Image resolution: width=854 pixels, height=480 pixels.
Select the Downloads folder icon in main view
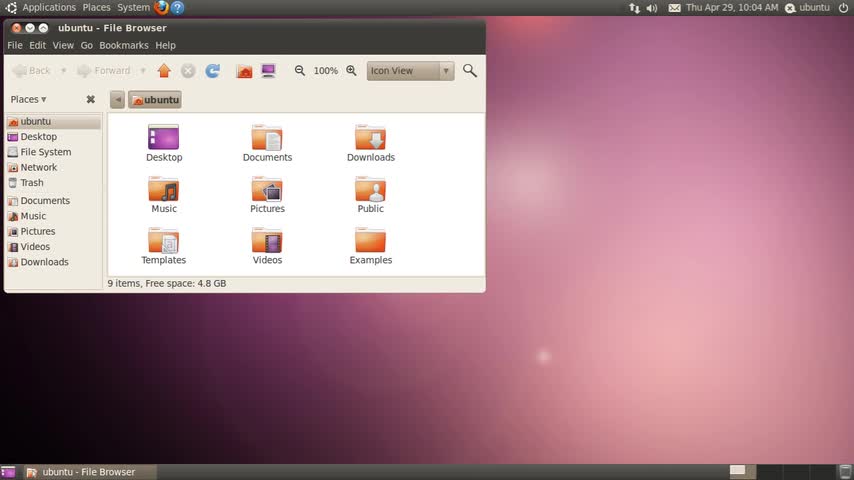tap(370, 137)
